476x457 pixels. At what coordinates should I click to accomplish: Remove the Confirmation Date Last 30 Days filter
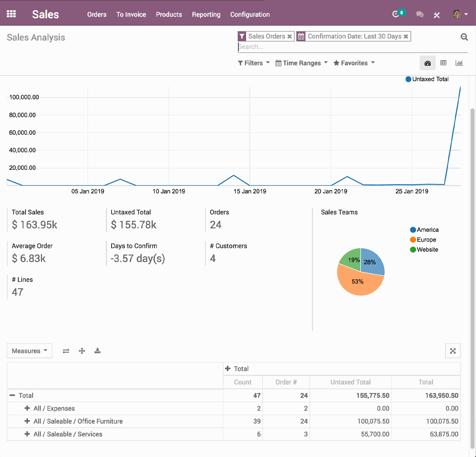(406, 36)
